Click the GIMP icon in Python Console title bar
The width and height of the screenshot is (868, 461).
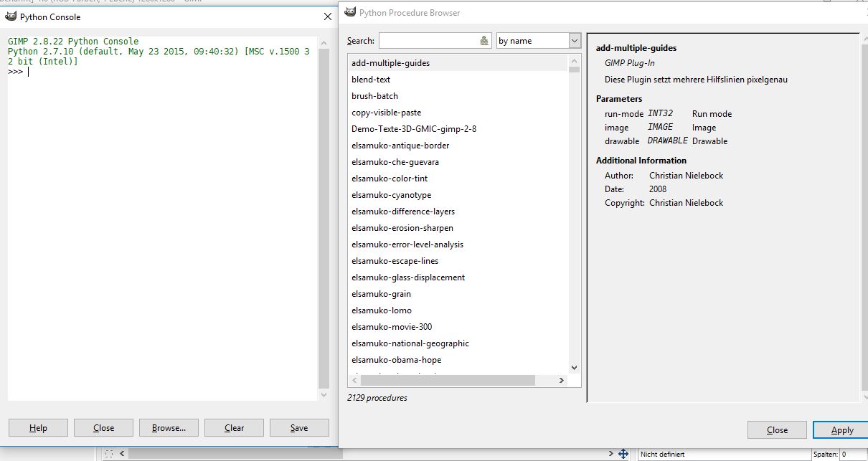click(10, 16)
